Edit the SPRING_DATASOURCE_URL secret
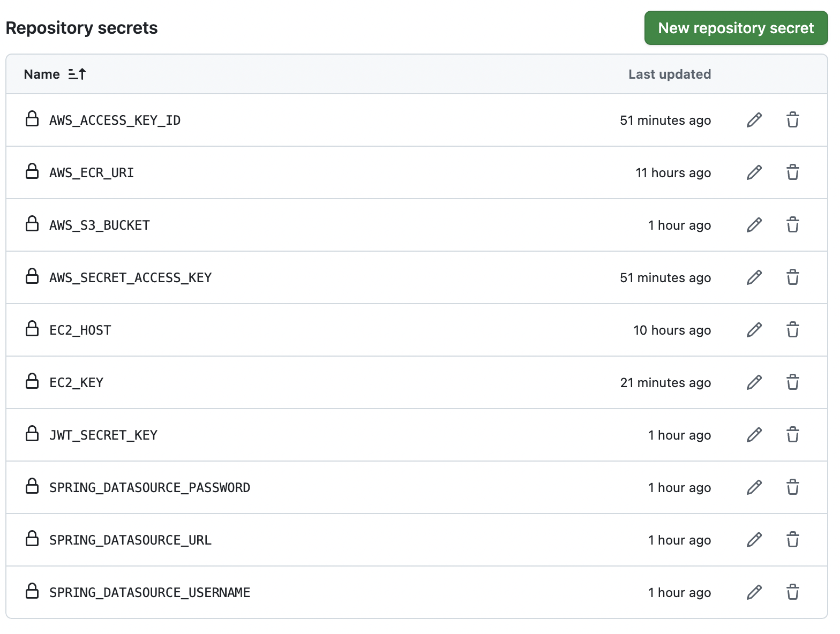This screenshot has height=634, width=840. pos(754,540)
